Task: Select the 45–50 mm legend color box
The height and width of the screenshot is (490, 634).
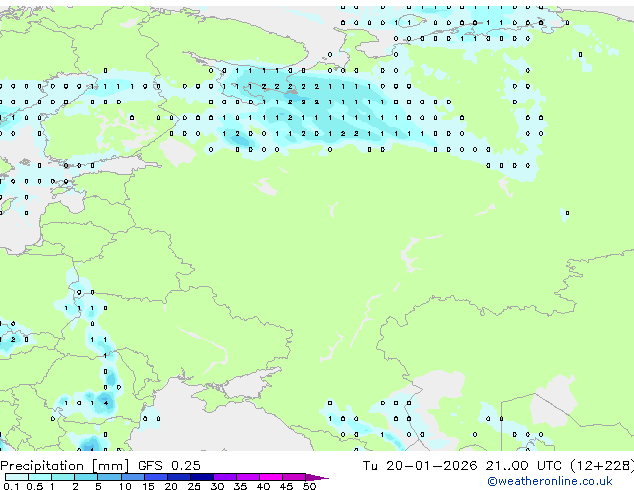Action: (294, 477)
